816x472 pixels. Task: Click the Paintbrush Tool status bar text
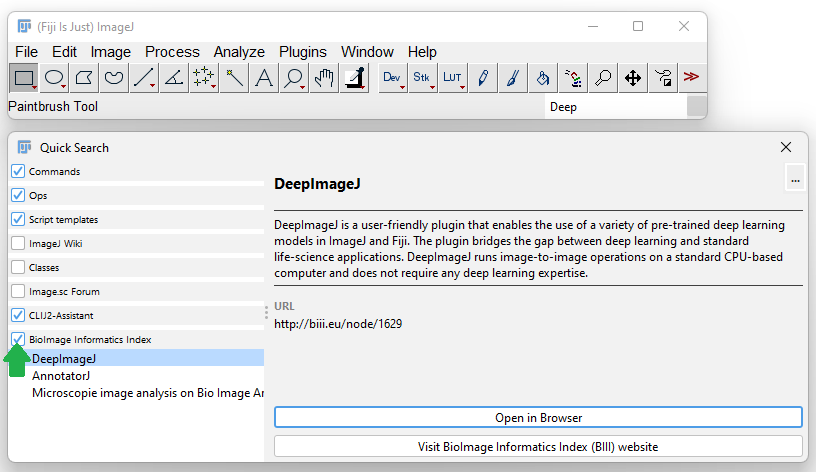pos(53,107)
